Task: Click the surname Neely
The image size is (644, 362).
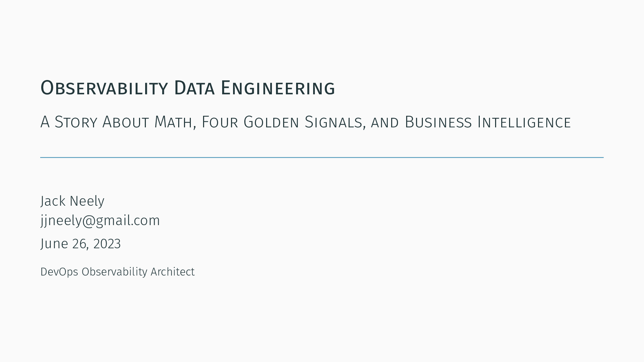Action: pos(87,201)
